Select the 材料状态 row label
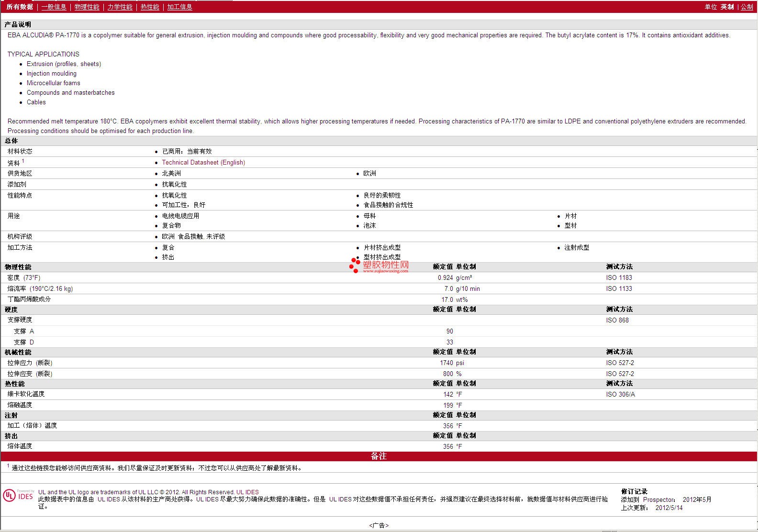758x532 pixels. [20, 151]
